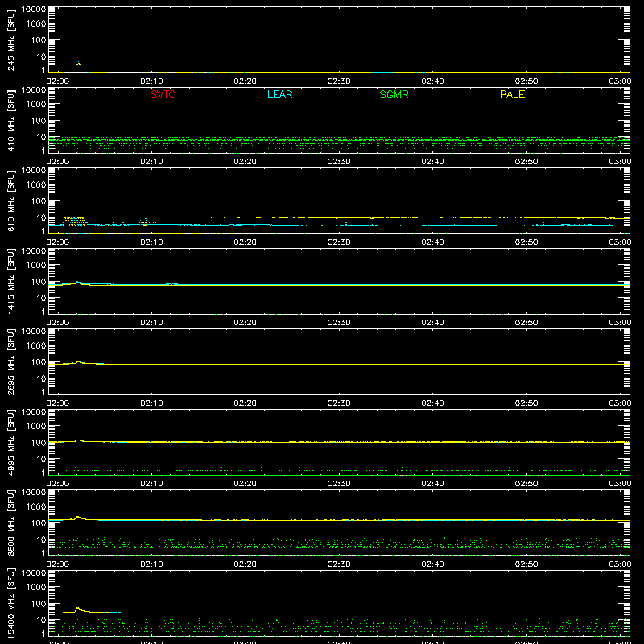Screen dimensions: 644x644
Task: Click 03:00 tick under the 245 MHz panel
Action: (620, 81)
